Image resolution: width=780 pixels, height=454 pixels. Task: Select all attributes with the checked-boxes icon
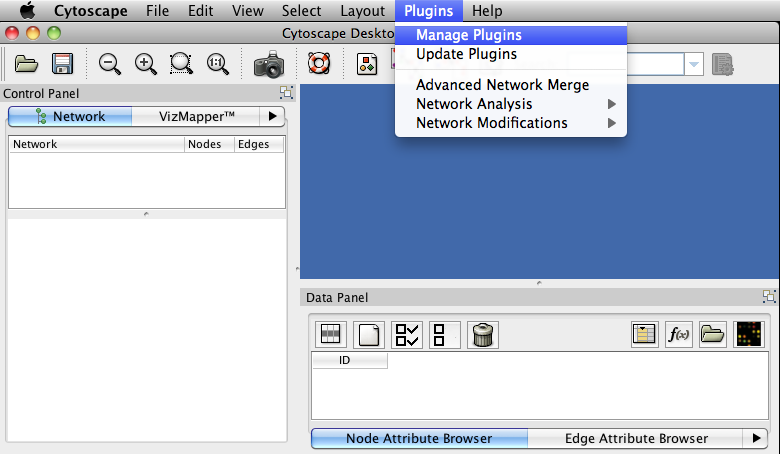point(407,335)
